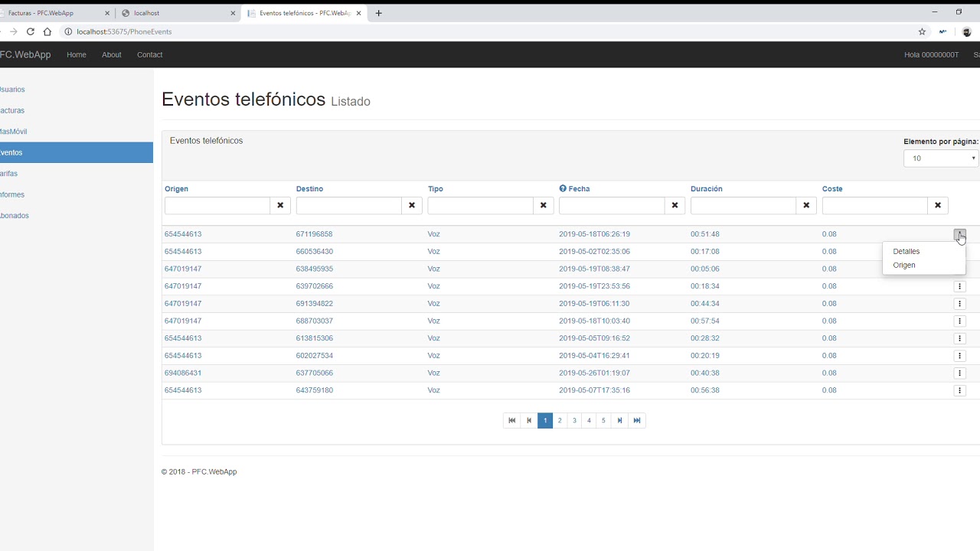The height and width of the screenshot is (551, 980).
Task: Go to first page of pagination
Action: (512, 420)
